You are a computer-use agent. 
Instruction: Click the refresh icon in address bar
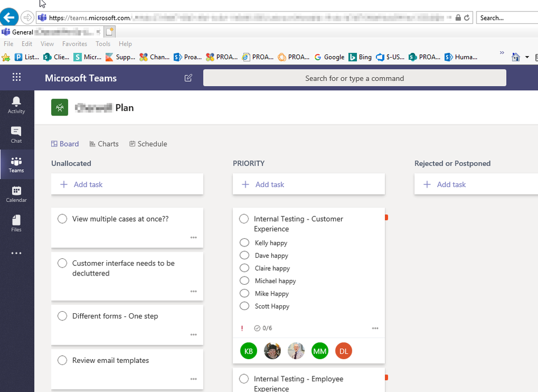point(467,18)
